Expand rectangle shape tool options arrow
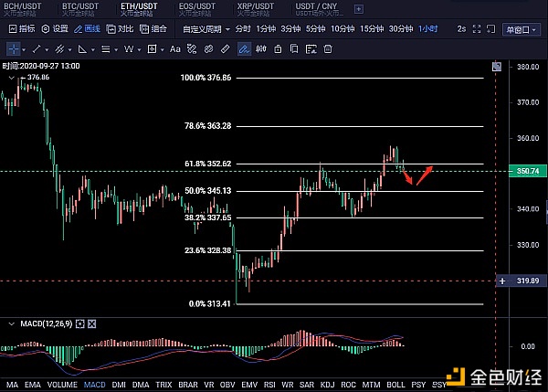 [163, 50]
